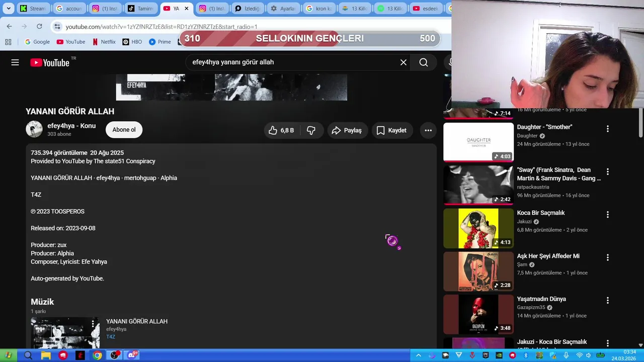Play the Sway Frank Sinatra thumbnail
The height and width of the screenshot is (362, 644).
pyautogui.click(x=478, y=185)
